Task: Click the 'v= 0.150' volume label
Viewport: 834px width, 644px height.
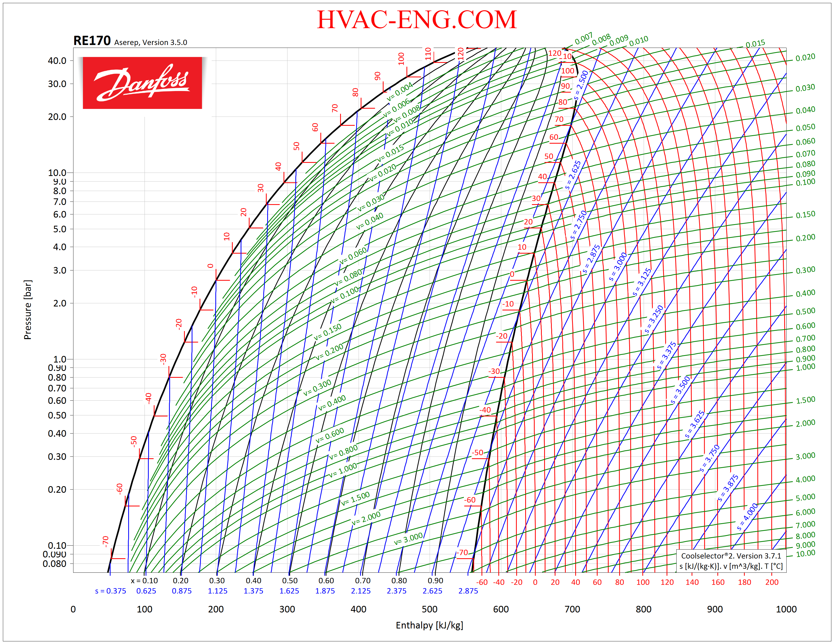Action: [x=328, y=332]
